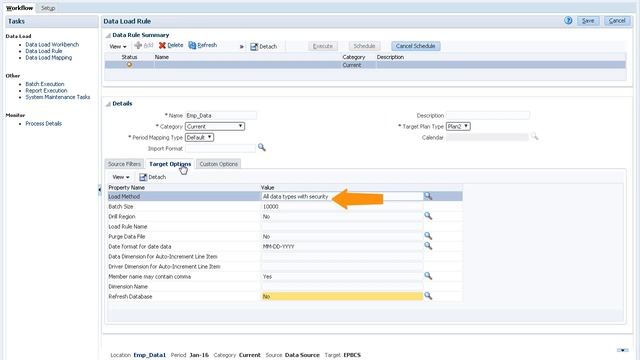
Task: Open Target Plan Type dropdown
Action: point(458,127)
